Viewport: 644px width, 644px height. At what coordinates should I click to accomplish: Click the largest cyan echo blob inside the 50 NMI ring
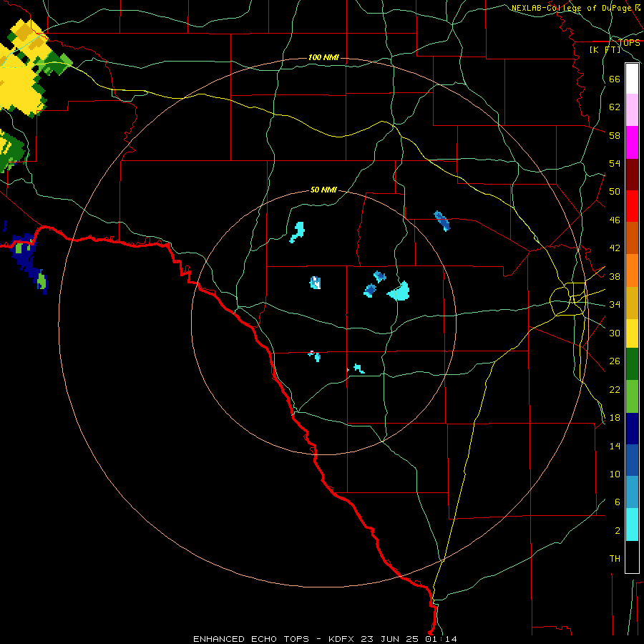tap(399, 291)
